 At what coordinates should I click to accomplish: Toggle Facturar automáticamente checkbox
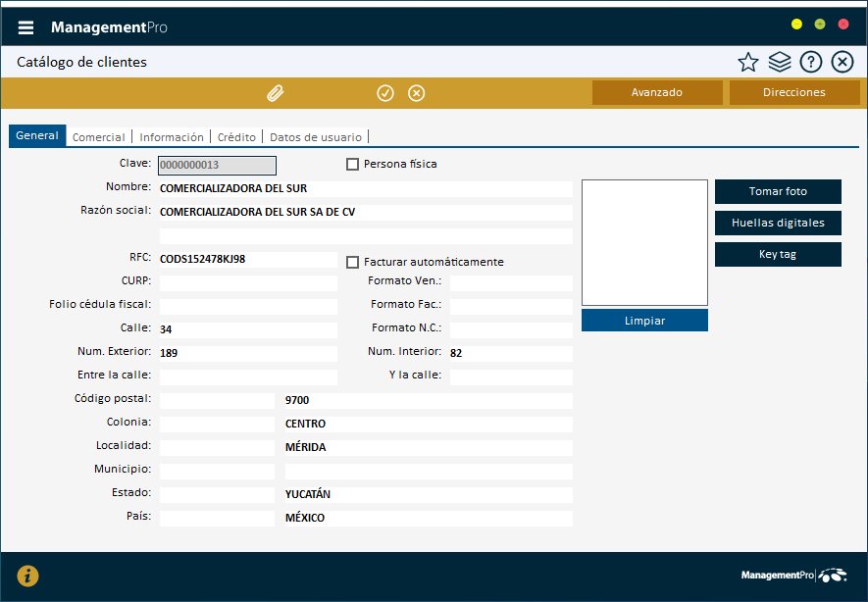point(353,262)
